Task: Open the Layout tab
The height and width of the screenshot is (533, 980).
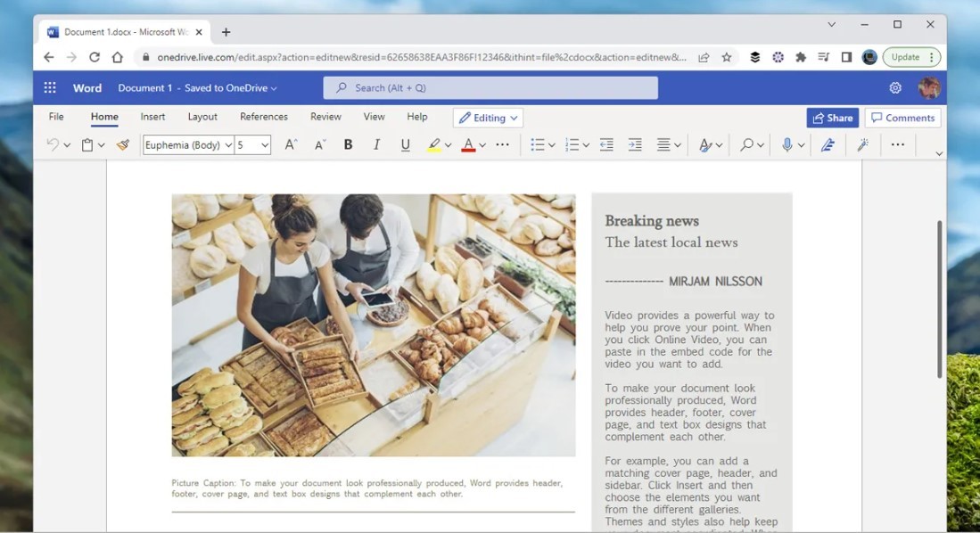Action: (202, 117)
